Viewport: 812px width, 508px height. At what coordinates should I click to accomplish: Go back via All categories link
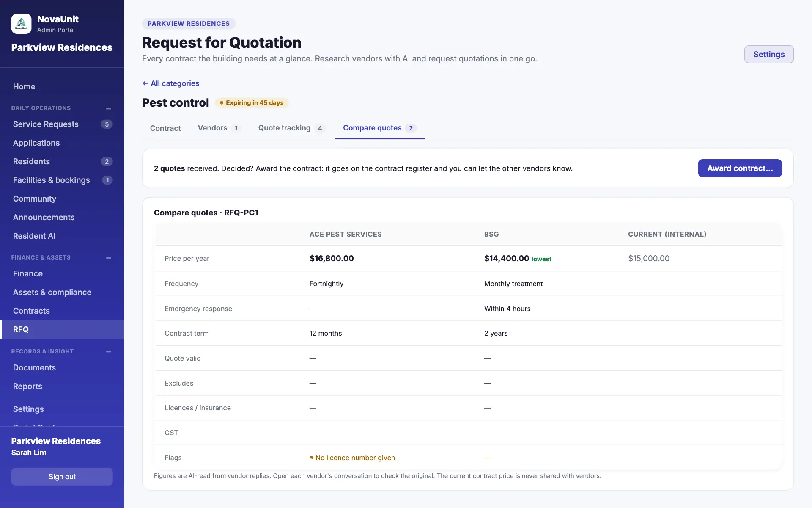click(171, 83)
